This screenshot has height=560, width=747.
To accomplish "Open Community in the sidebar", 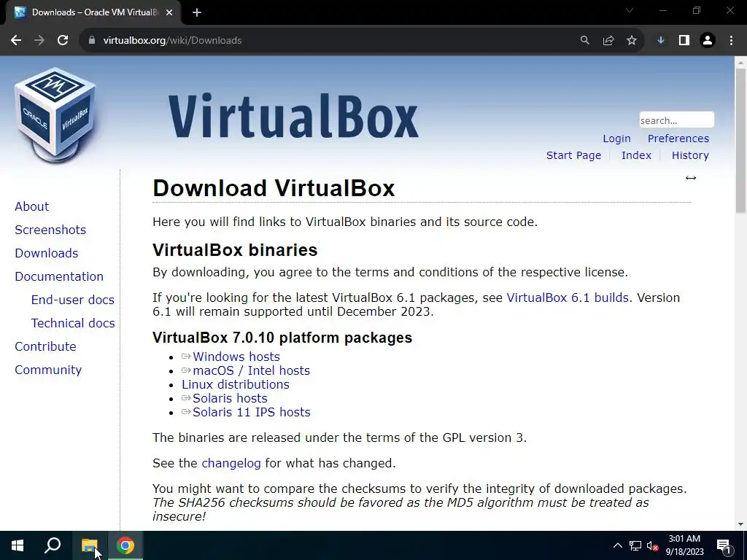I will 48,370.
